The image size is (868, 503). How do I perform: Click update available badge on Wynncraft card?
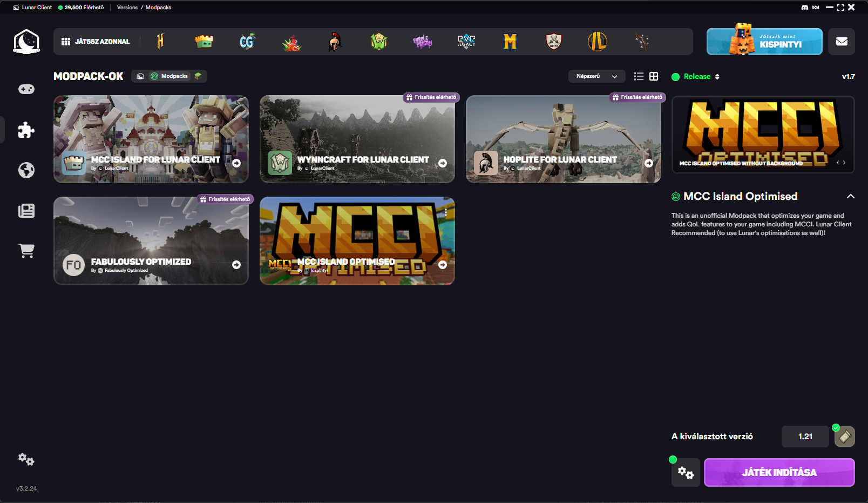(431, 97)
